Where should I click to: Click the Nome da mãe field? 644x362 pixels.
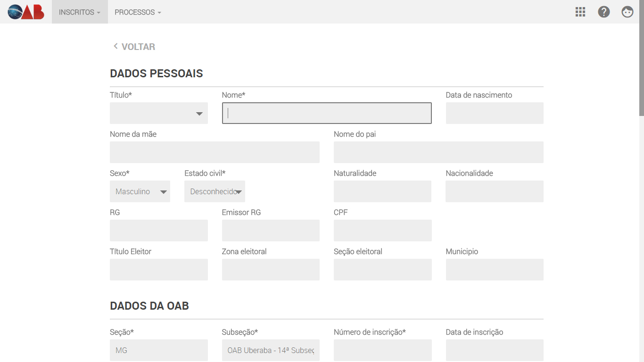point(215,152)
